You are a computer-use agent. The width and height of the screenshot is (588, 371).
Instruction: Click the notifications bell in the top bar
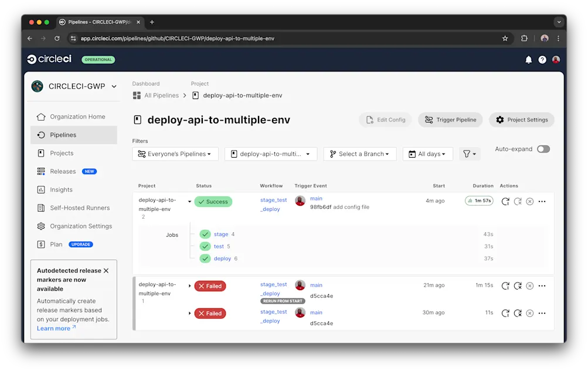coord(528,59)
